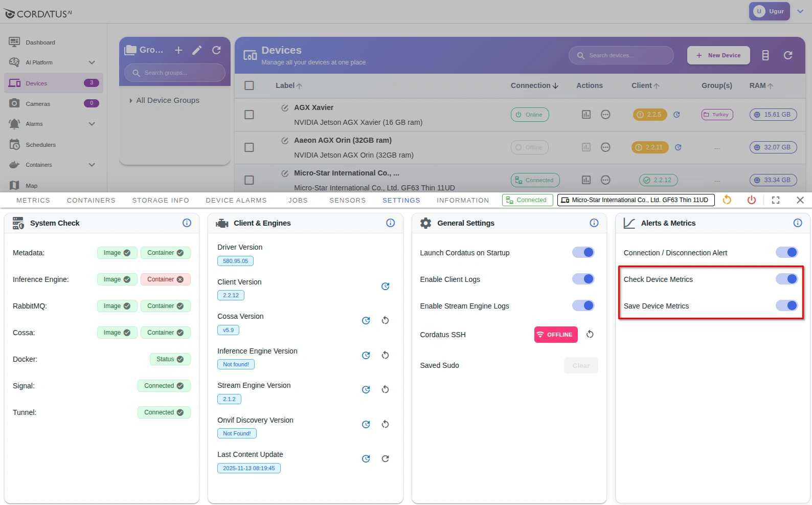The image size is (812, 505).
Task: Click restart icon for Cossa Version
Action: (386, 321)
